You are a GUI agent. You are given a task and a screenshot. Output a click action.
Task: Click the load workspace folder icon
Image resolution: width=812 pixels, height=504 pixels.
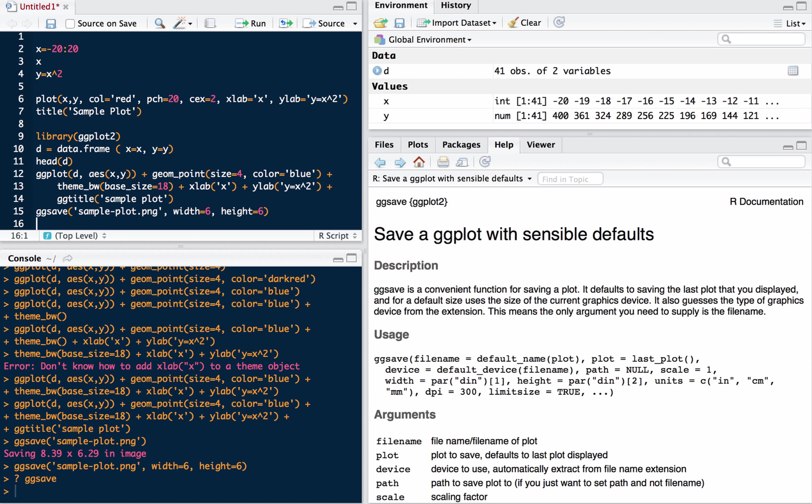click(x=381, y=23)
